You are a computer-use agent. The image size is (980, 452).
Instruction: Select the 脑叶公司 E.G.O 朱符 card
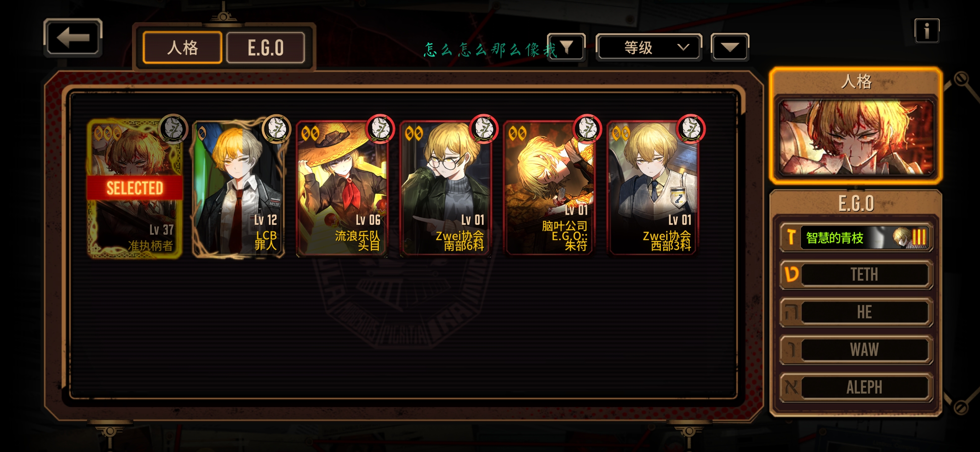tap(549, 188)
